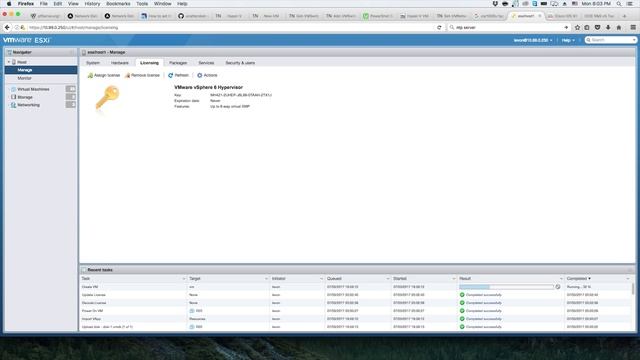Click the Firefox search box
This screenshot has width=640, height=360.
(509, 27)
